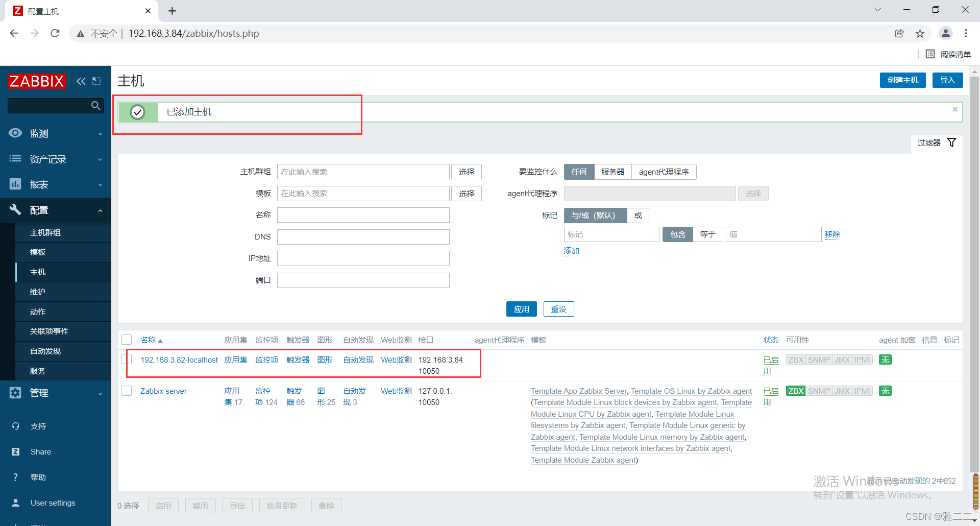Viewport: 980px width, 526px height.
Task: Select 包含 tag operator
Action: click(x=678, y=234)
